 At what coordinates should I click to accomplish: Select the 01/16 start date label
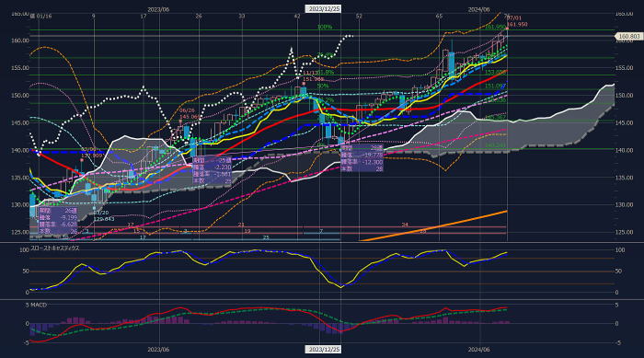[x=44, y=16]
